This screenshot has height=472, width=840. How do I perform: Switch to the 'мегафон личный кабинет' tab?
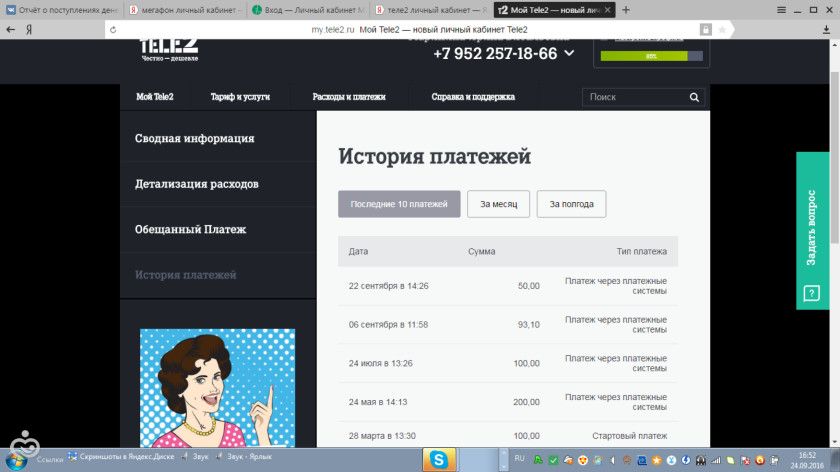(x=185, y=10)
